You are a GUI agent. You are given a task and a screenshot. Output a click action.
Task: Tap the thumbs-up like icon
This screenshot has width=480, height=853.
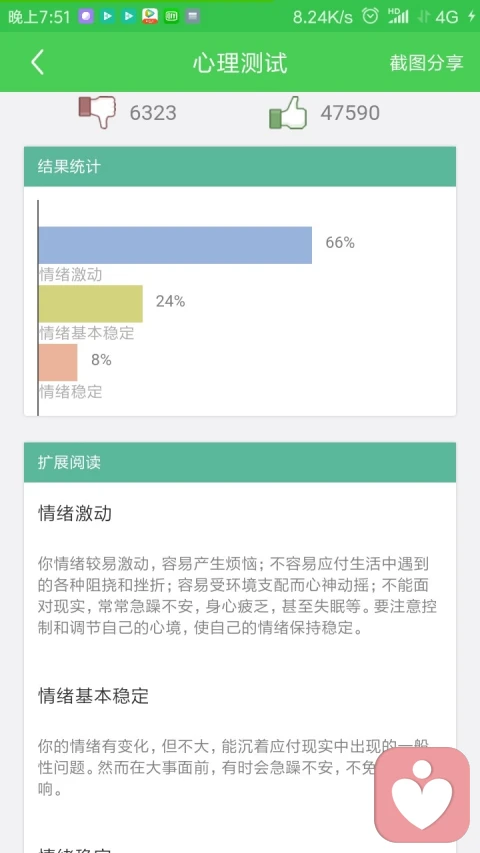[288, 113]
